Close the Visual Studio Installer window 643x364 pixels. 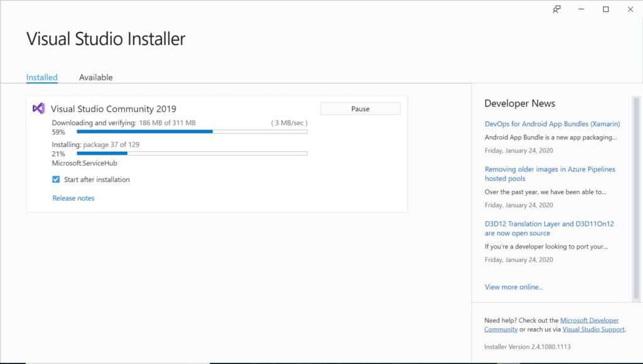coord(630,9)
